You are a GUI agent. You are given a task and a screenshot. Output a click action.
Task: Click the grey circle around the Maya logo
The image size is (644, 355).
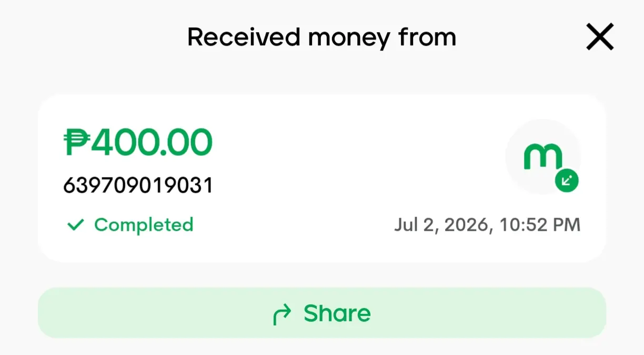click(x=542, y=157)
